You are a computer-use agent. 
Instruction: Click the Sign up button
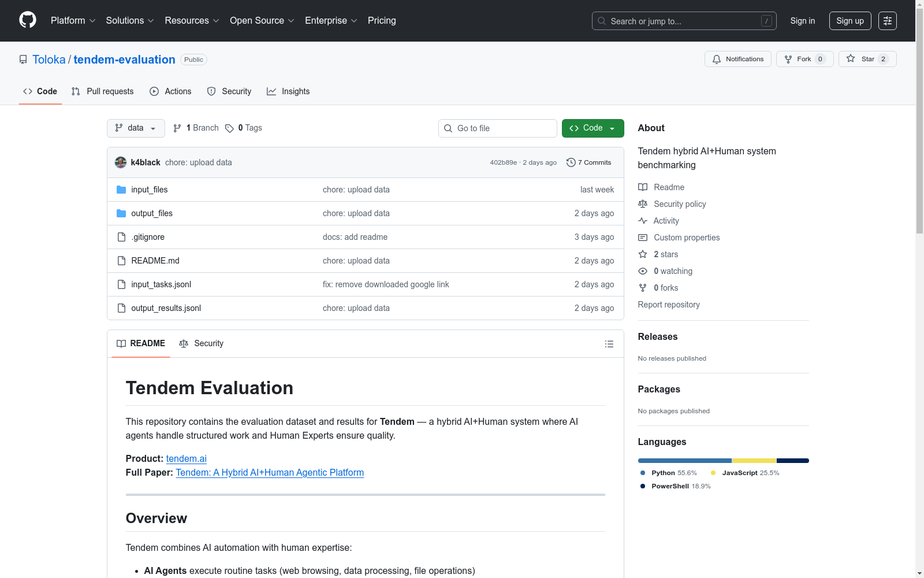click(x=850, y=21)
